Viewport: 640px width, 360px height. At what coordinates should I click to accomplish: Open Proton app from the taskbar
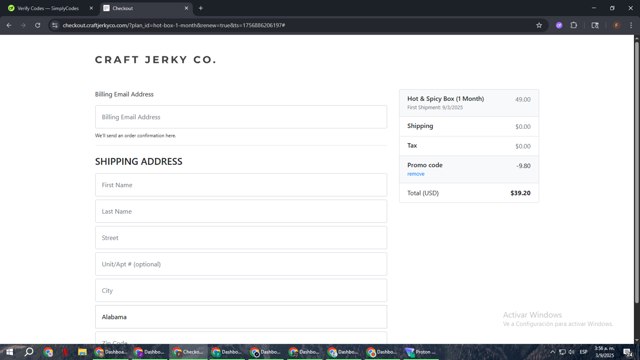[x=420, y=352]
